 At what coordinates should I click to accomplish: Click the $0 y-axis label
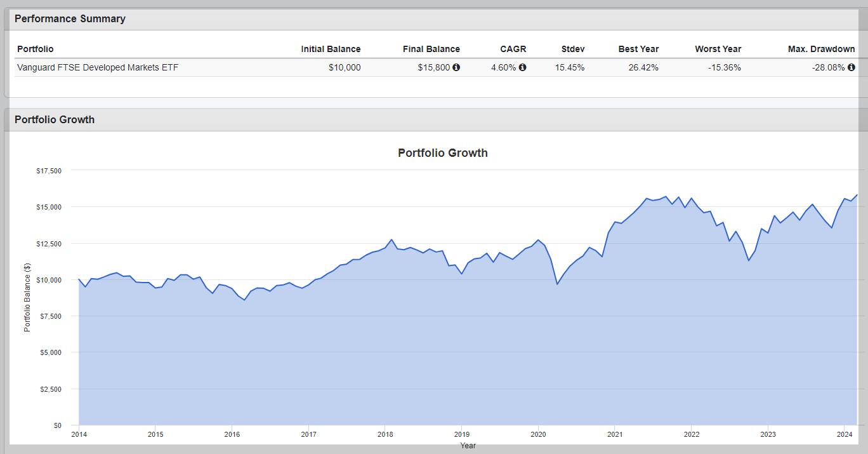pyautogui.click(x=58, y=425)
